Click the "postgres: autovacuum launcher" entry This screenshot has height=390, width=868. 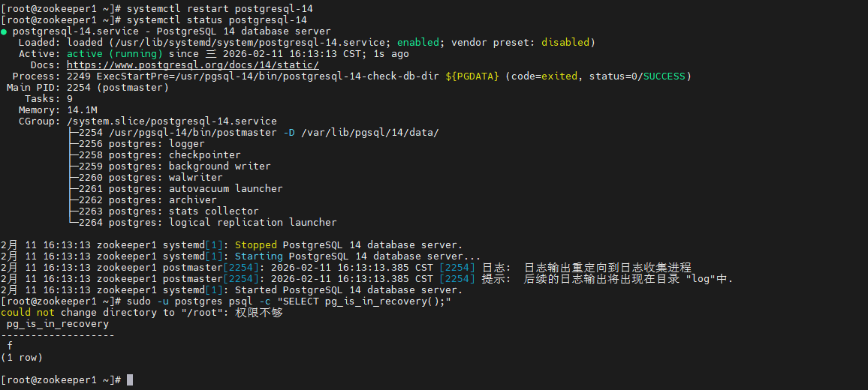195,189
